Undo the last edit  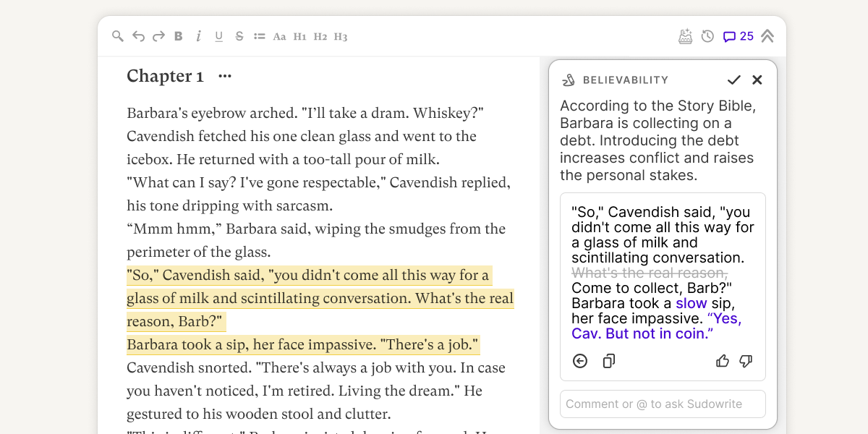tap(138, 36)
